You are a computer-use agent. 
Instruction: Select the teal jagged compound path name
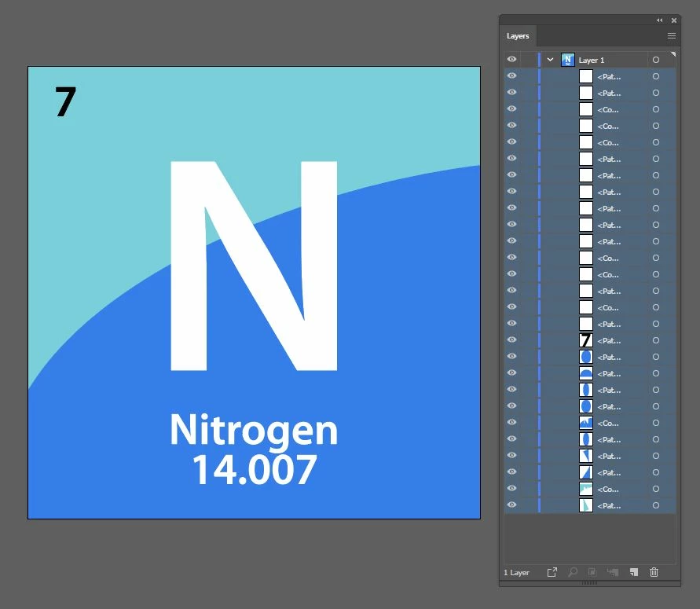tap(608, 490)
